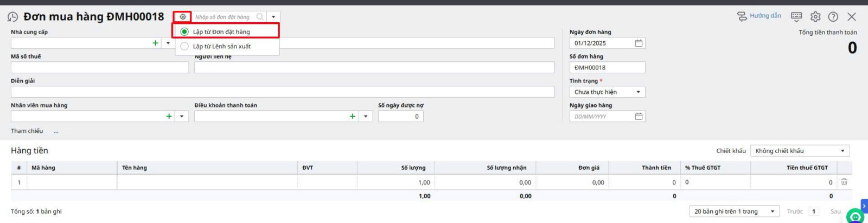Open calendar picker for Ngày đơn hàng
868x223 pixels.
[639, 43]
